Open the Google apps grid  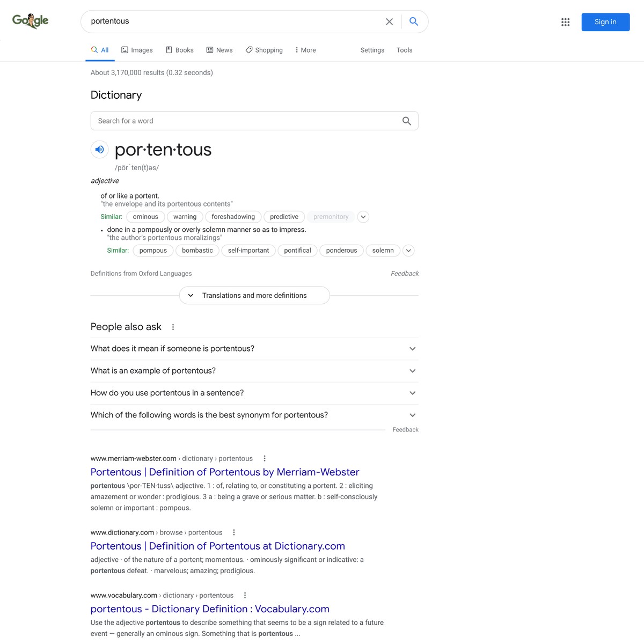(x=565, y=21)
